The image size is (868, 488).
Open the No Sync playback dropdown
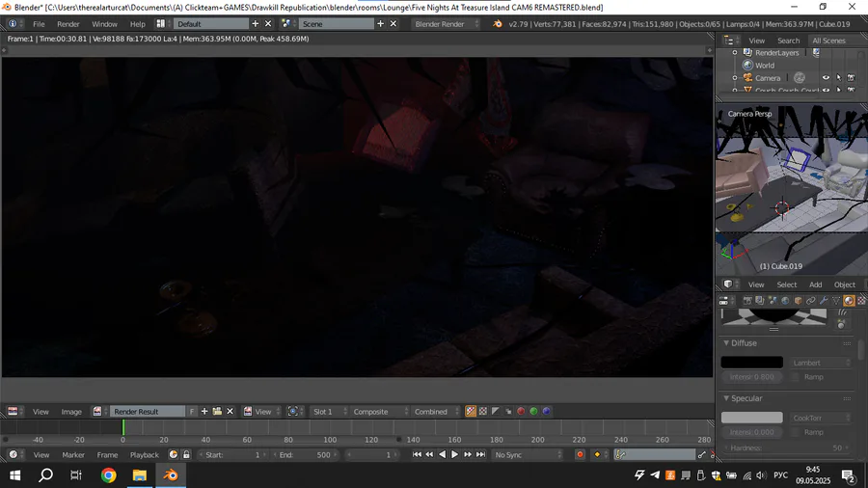tap(528, 455)
